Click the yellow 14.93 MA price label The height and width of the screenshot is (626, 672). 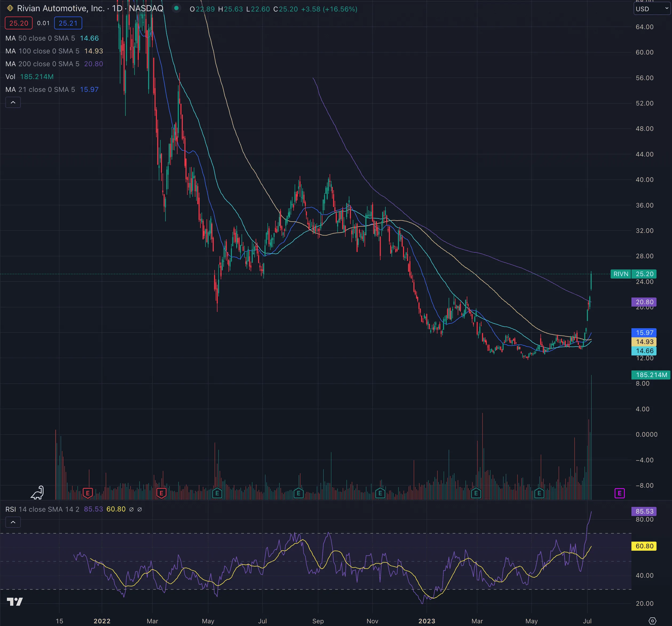tap(644, 342)
